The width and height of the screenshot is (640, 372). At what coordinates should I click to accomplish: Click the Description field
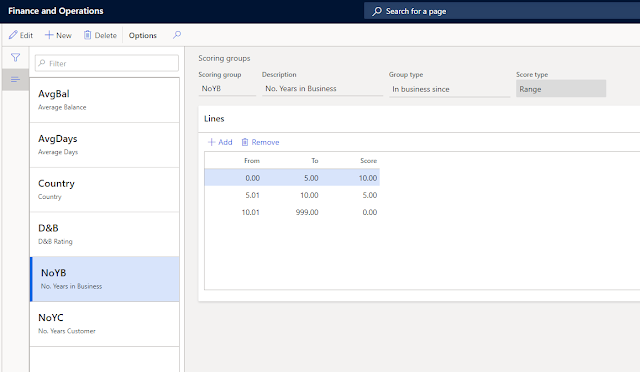tap(322, 89)
